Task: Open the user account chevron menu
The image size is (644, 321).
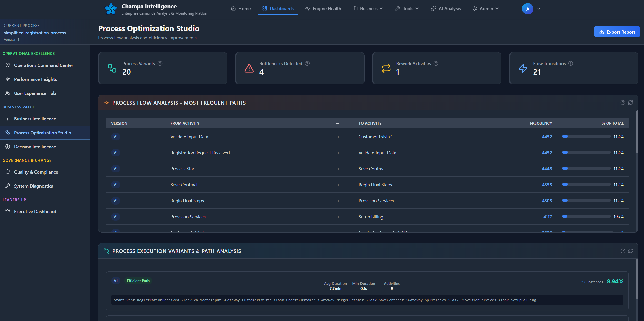Action: coord(539,9)
